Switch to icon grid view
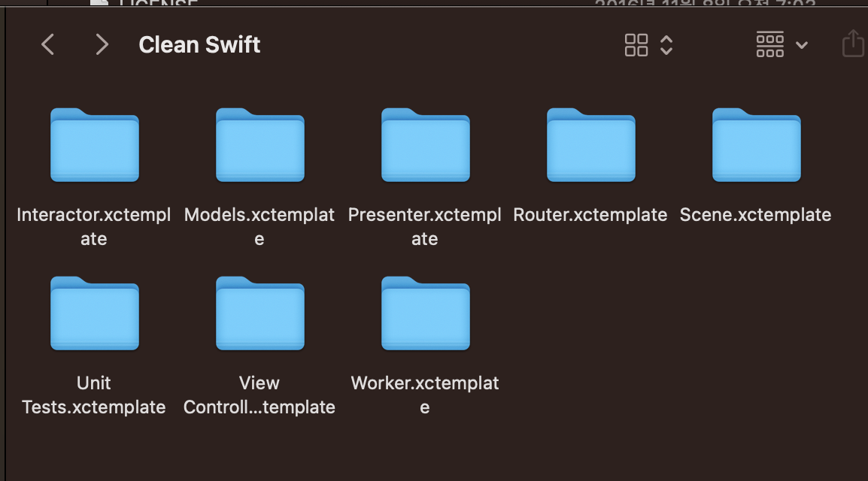 pos(636,45)
